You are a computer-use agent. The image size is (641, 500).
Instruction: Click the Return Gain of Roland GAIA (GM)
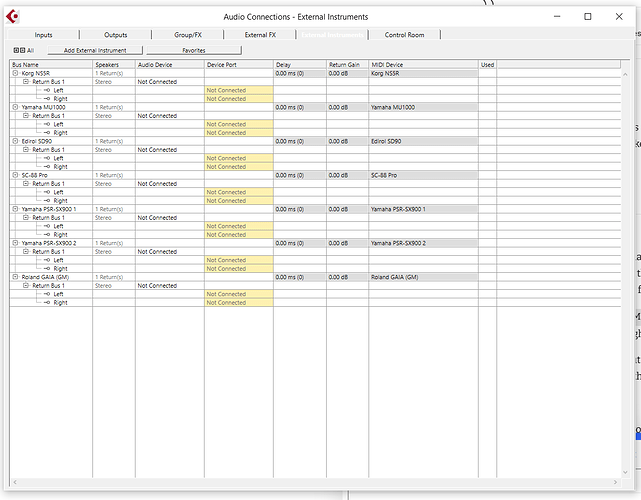(x=347, y=277)
